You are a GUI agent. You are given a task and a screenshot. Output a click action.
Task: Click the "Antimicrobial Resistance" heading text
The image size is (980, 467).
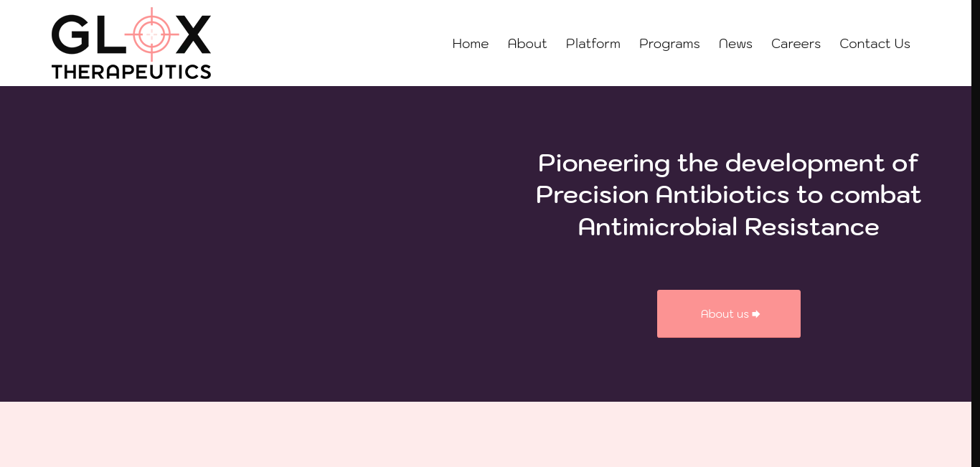pos(727,227)
